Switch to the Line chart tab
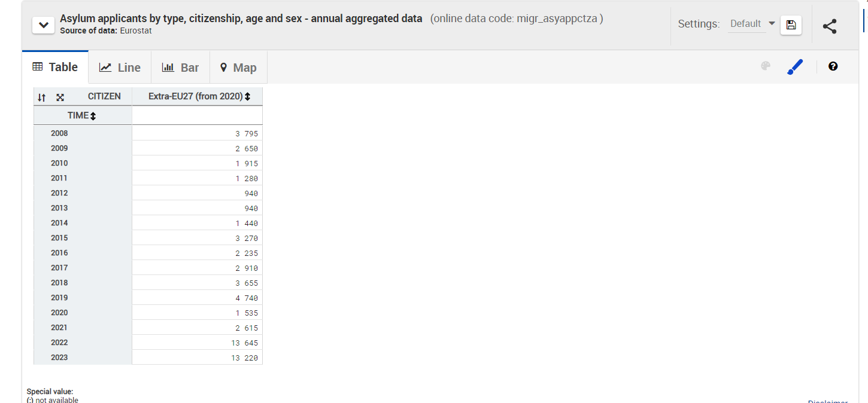 pyautogui.click(x=120, y=68)
